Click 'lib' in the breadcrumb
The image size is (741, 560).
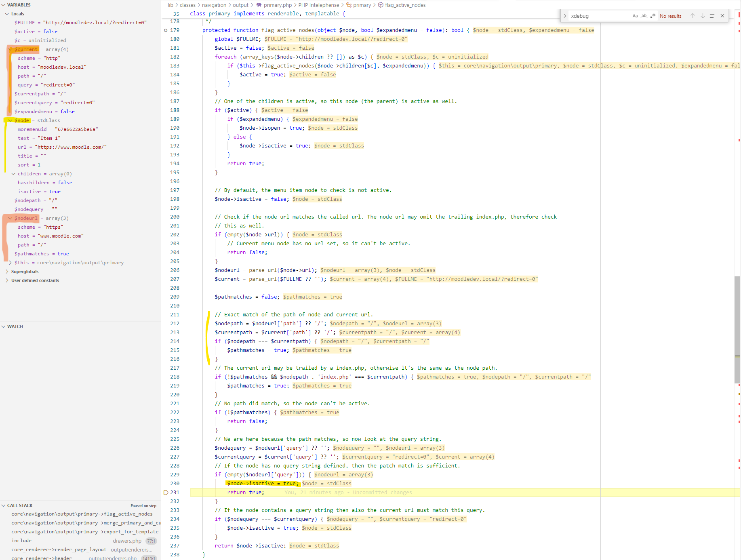click(171, 5)
